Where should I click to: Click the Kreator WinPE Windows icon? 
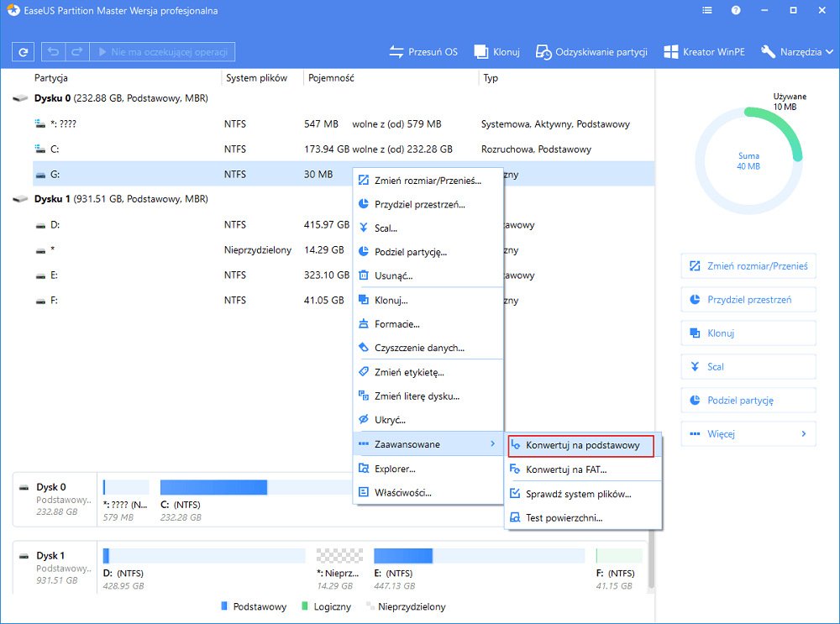click(670, 52)
